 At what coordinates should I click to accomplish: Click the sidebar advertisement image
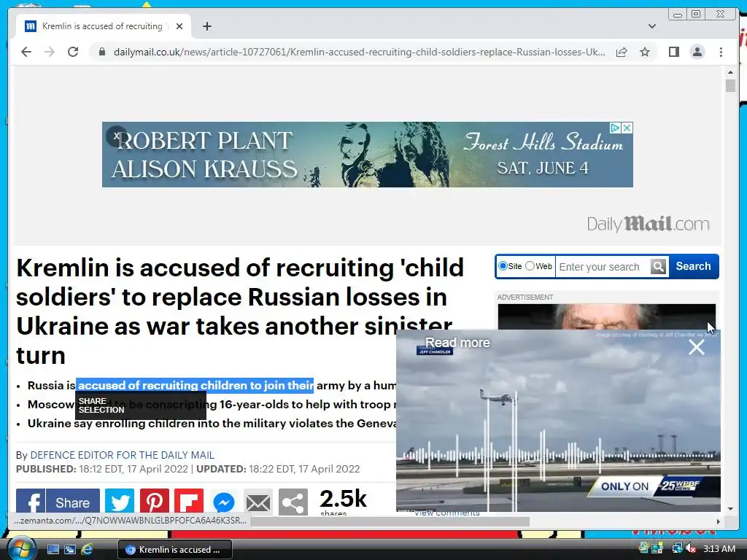click(x=606, y=316)
